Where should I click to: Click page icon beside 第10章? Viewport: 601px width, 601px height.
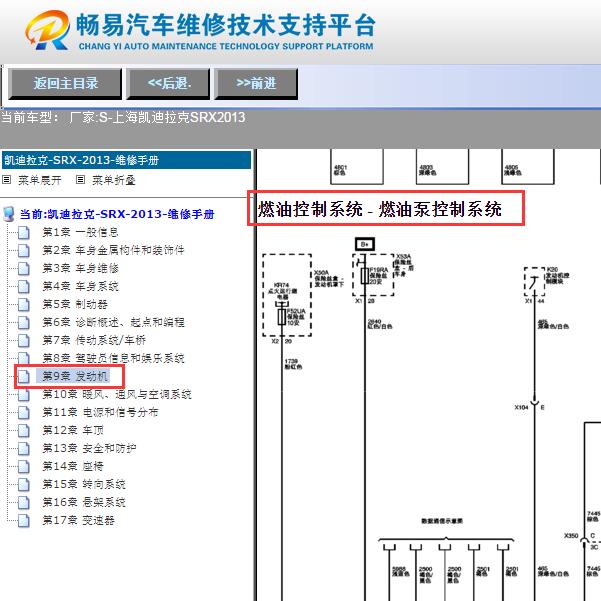pyautogui.click(x=24, y=395)
